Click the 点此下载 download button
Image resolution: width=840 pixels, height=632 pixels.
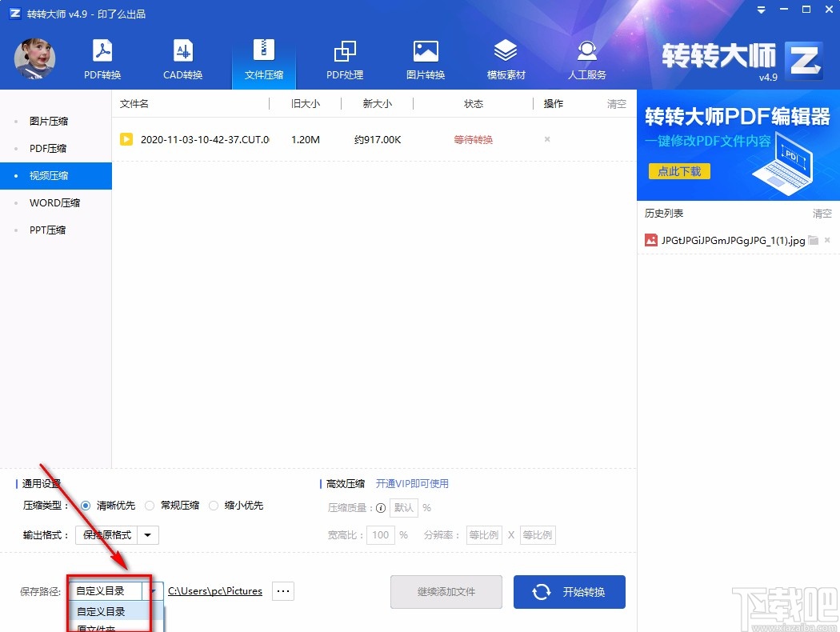pyautogui.click(x=678, y=170)
